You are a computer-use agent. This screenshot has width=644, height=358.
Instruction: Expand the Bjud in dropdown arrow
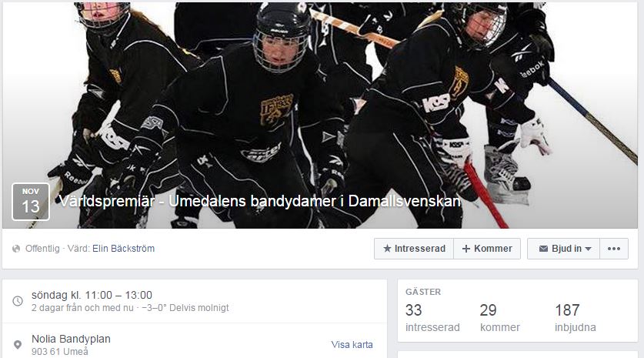pos(588,249)
